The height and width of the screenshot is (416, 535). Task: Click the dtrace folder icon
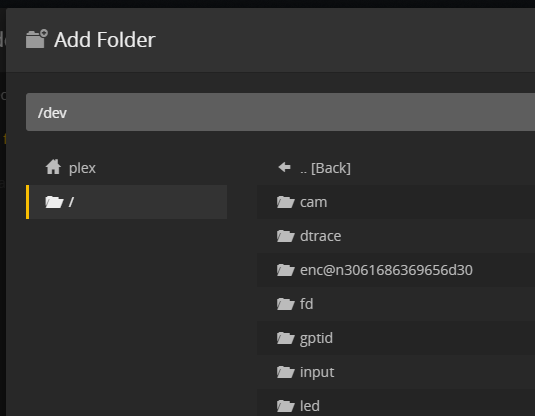click(286, 236)
